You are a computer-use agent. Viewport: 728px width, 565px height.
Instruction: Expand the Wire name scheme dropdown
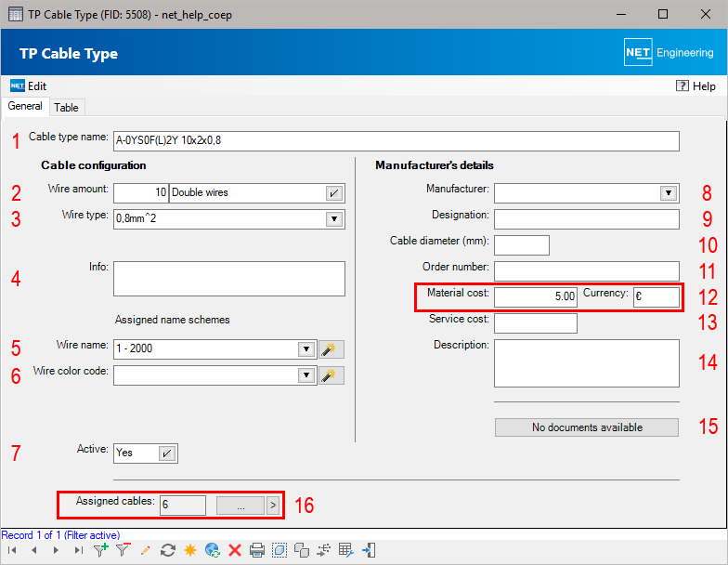(x=305, y=349)
